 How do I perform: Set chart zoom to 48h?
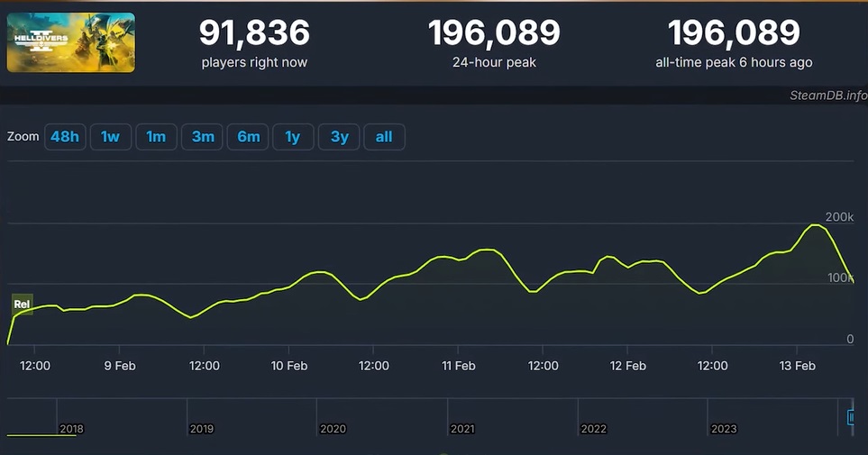(x=65, y=137)
